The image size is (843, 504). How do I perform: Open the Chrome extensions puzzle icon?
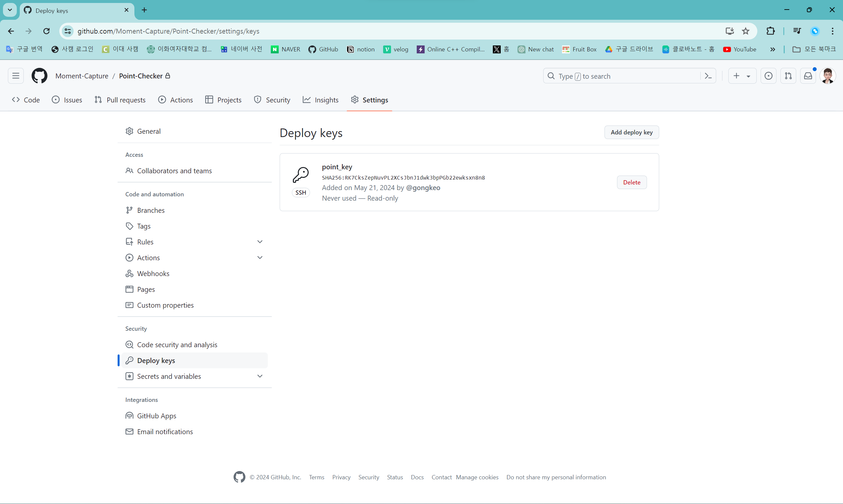click(771, 31)
